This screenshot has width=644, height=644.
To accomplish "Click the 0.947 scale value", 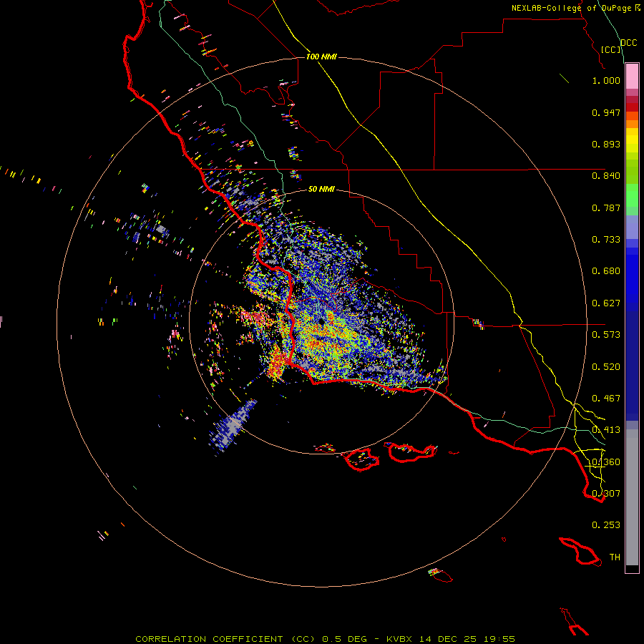I will pos(606,112).
